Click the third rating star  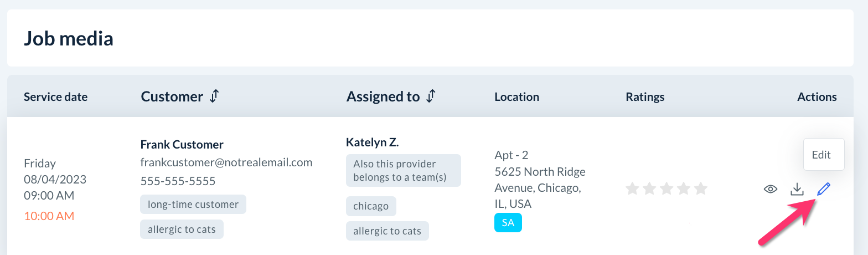tap(666, 189)
